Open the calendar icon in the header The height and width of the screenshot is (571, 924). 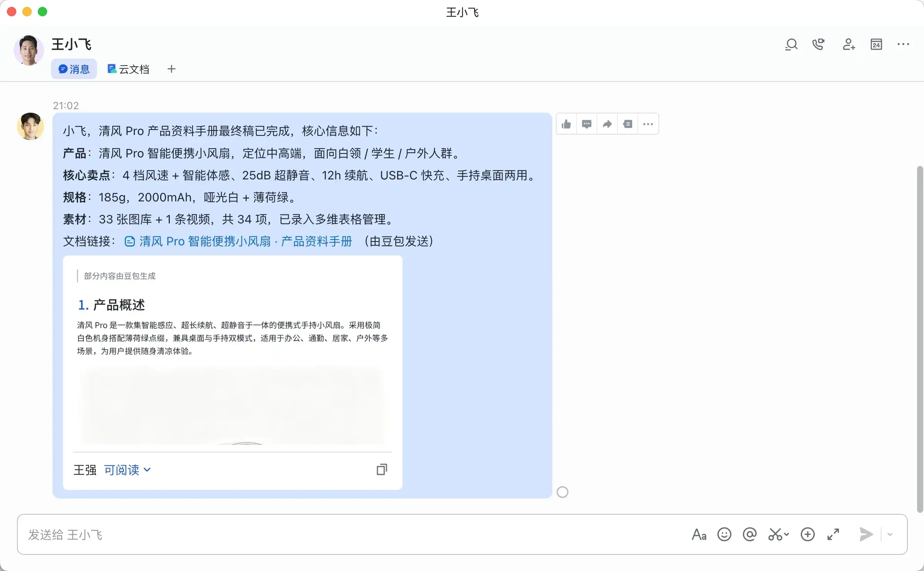(x=876, y=45)
